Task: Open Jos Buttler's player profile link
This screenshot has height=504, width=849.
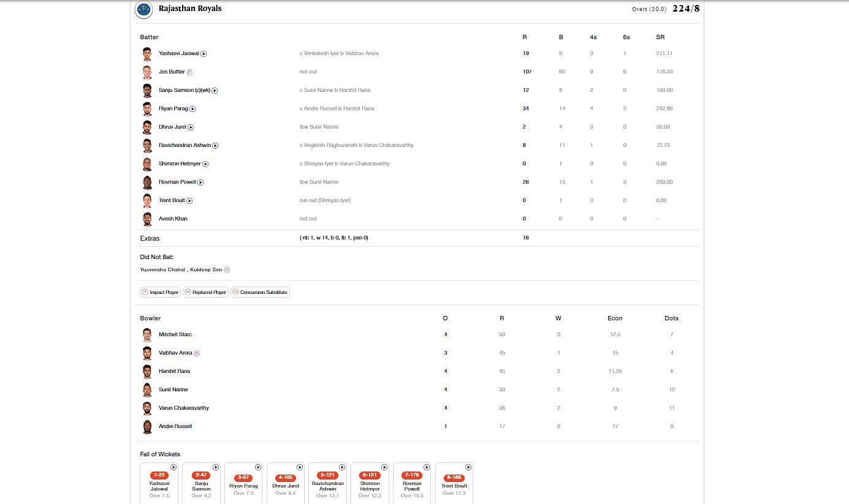Action: point(172,72)
